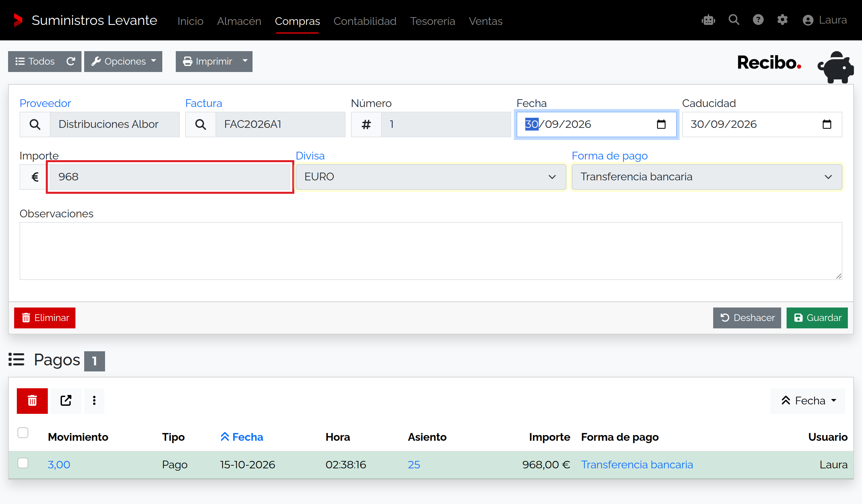This screenshot has height=504, width=862.
Task: Open movement link 3,00
Action: (59, 465)
